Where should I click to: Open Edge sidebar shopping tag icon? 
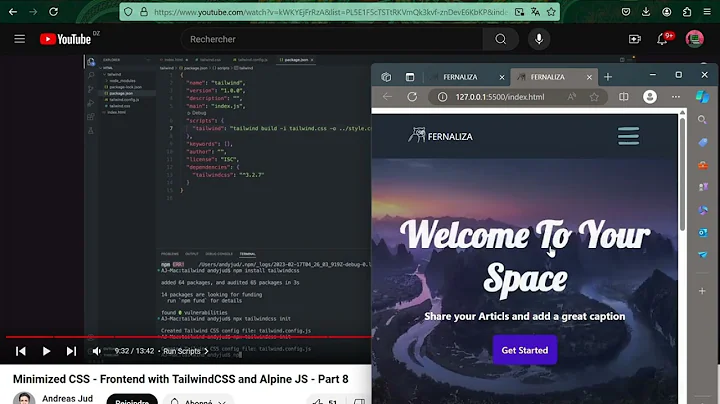703,142
